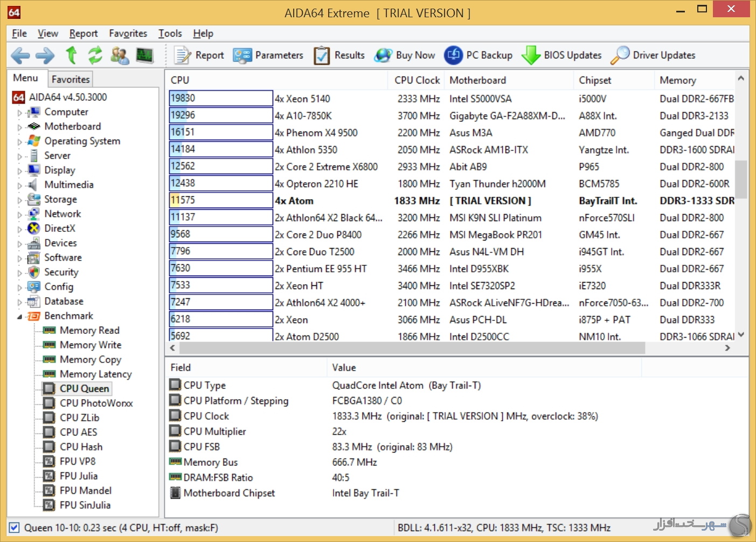Open the Memory Latency benchmark

96,374
